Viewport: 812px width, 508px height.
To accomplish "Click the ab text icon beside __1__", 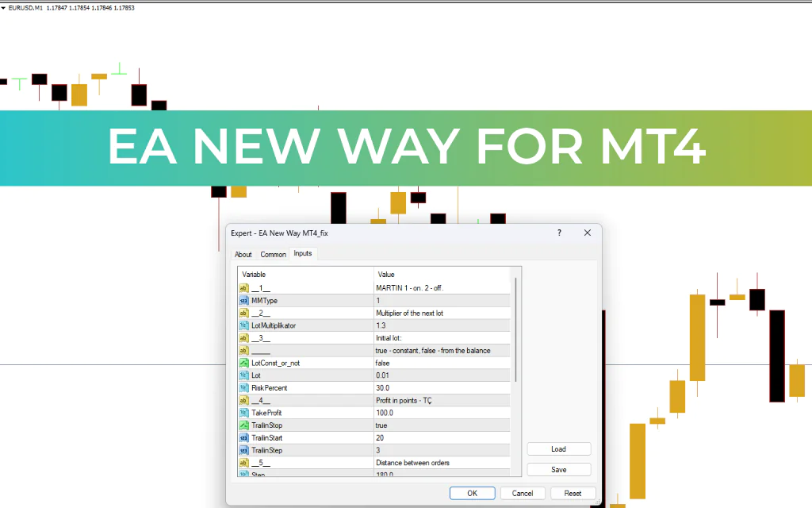I will click(243, 288).
